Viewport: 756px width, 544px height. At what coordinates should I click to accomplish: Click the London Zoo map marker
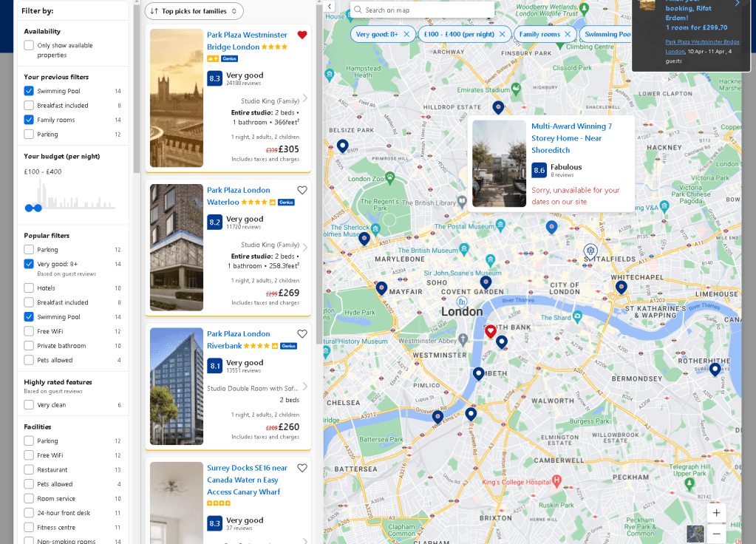click(389, 177)
